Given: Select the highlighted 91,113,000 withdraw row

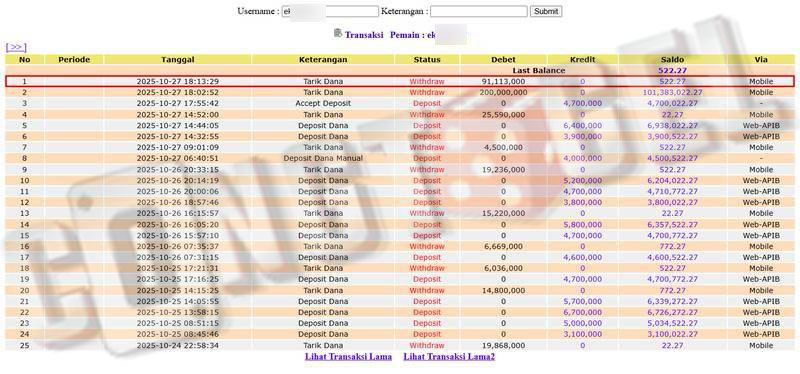Looking at the screenshot, I should pyautogui.click(x=400, y=82).
